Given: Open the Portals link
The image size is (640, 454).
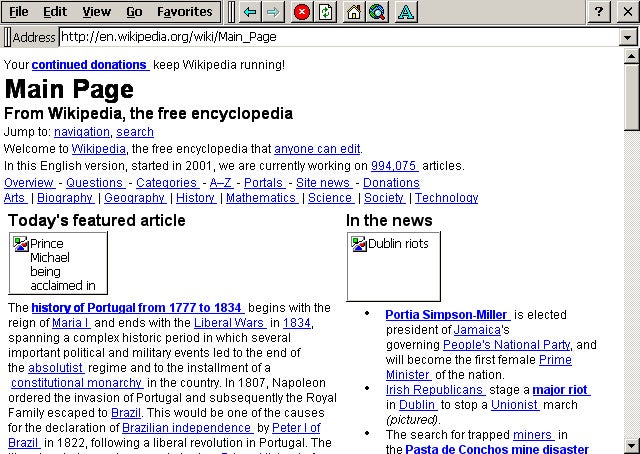Looking at the screenshot, I should pos(264,182).
